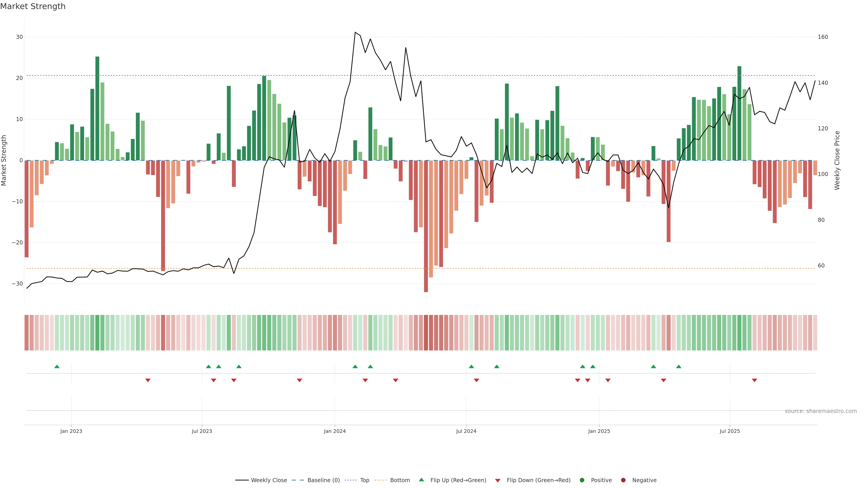Click the red Negative legend circle
Viewport: 868px width, 488px height.
[623, 480]
